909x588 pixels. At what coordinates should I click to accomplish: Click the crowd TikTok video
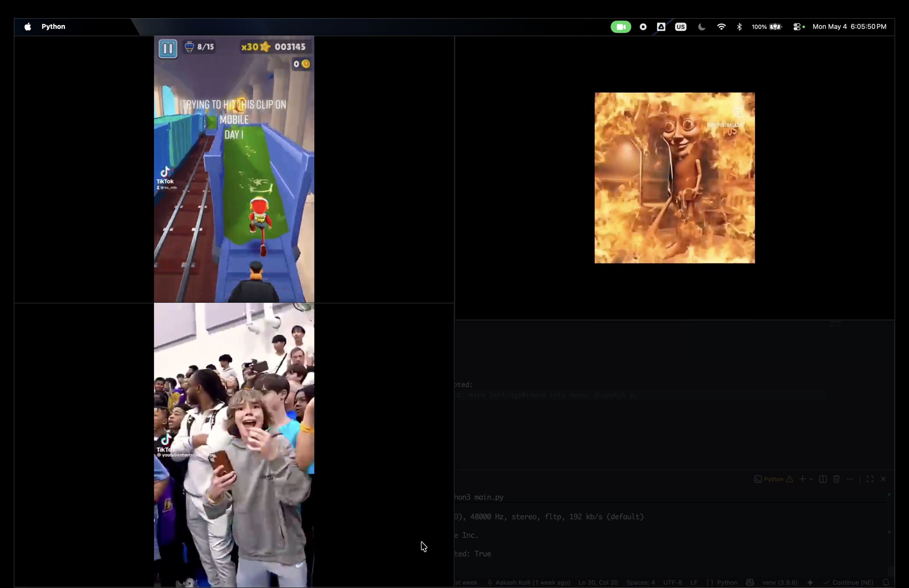pos(234,445)
